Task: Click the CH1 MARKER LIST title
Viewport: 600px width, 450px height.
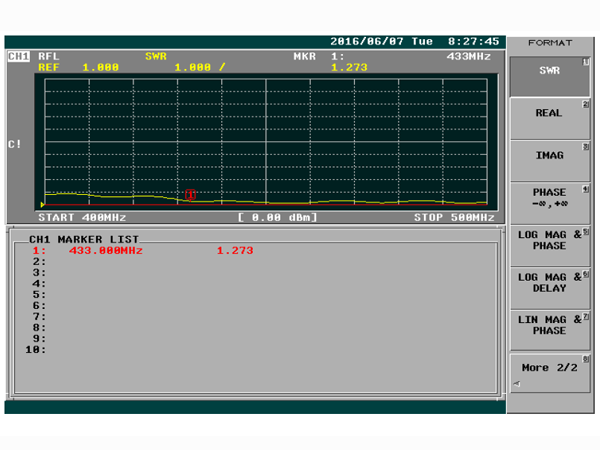Action: point(84,240)
